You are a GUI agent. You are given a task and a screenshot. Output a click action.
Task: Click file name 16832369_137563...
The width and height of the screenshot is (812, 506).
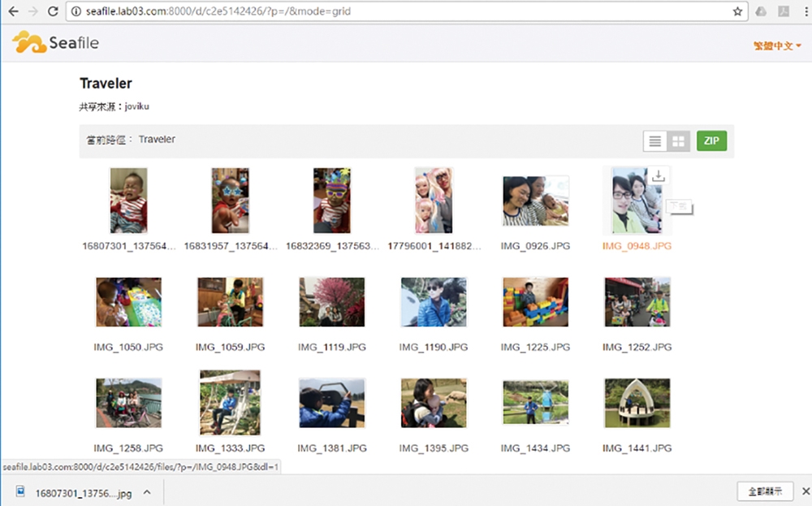(x=332, y=246)
